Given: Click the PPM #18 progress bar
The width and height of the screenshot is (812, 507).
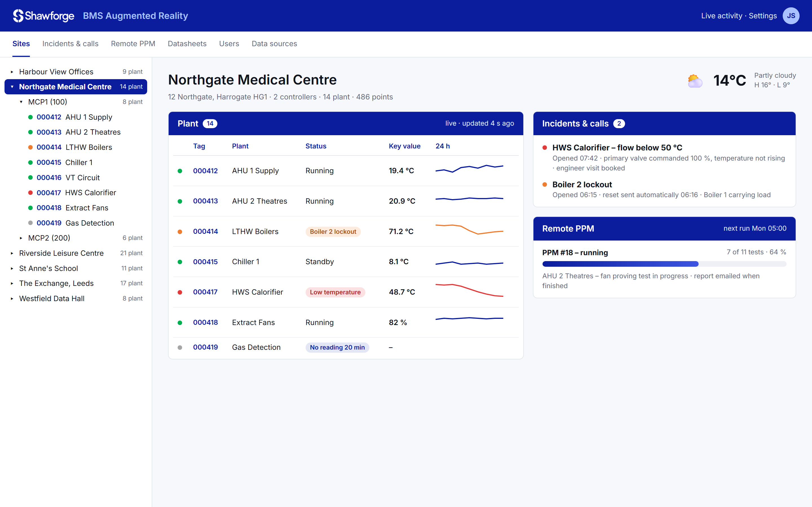Looking at the screenshot, I should coord(664,264).
